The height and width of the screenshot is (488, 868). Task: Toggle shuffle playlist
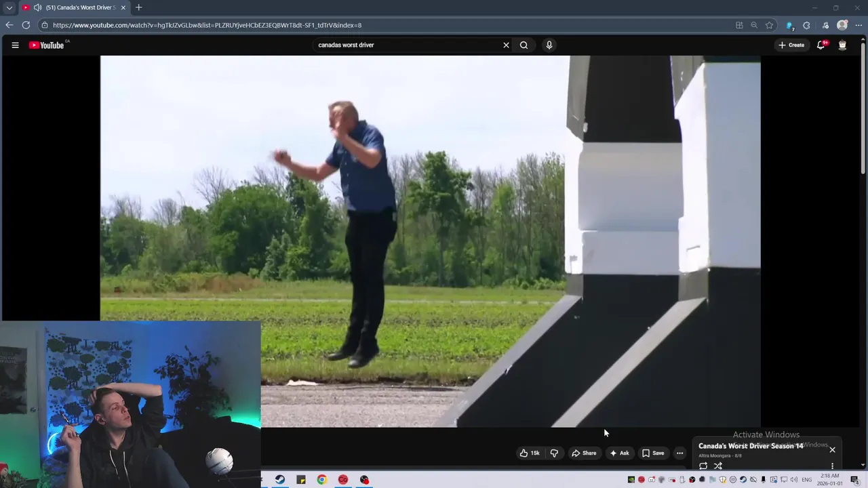[x=717, y=466]
